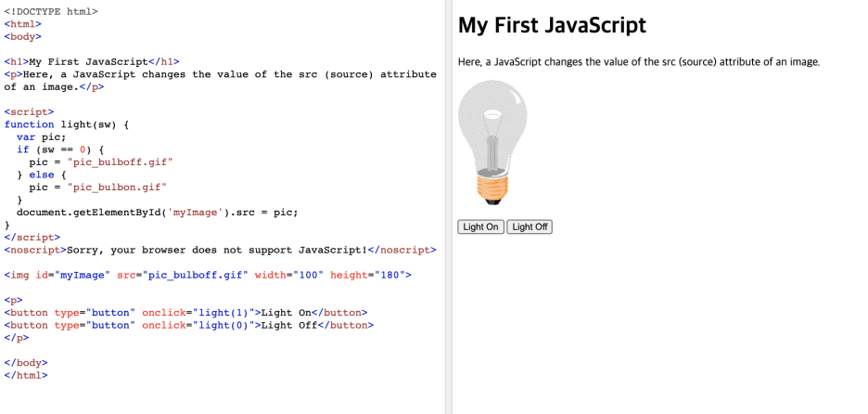This screenshot has width=868, height=414.
Task: Click the onclick="light(1)" button code line
Action: pyautogui.click(x=186, y=313)
